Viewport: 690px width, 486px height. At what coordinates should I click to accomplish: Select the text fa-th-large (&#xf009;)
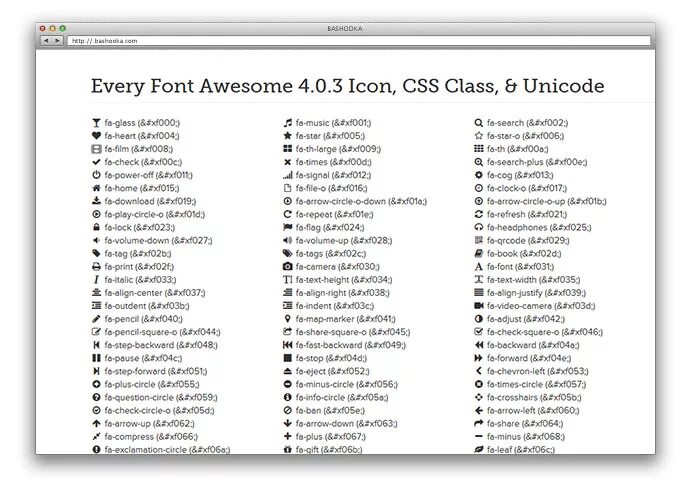tap(338, 149)
